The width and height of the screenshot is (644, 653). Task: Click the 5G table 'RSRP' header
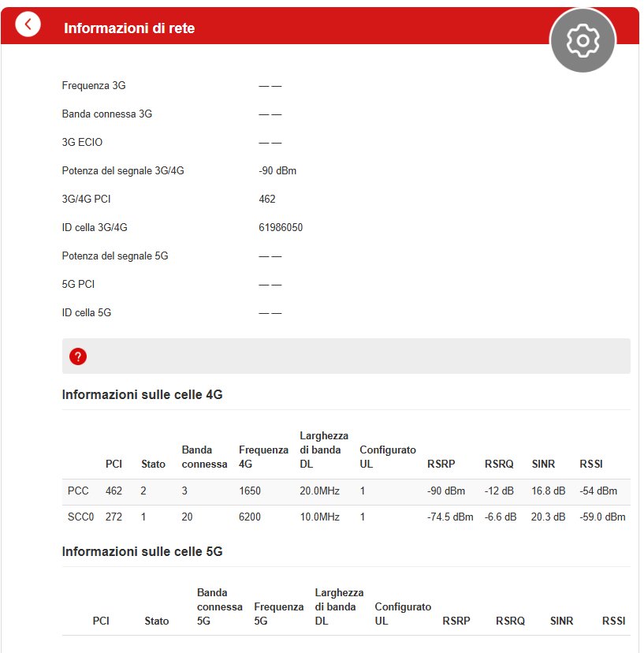tap(456, 621)
